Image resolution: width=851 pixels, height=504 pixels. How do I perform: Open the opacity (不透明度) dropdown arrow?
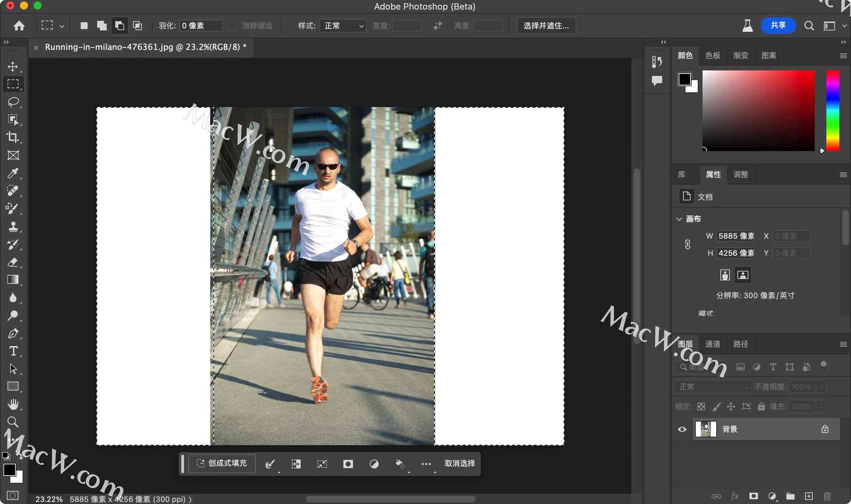[821, 387]
